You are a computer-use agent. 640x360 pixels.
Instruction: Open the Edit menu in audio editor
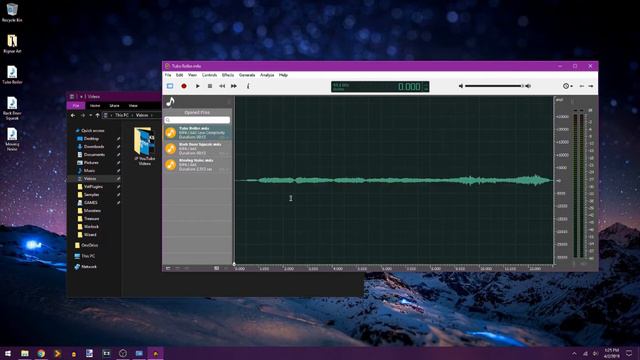point(180,75)
